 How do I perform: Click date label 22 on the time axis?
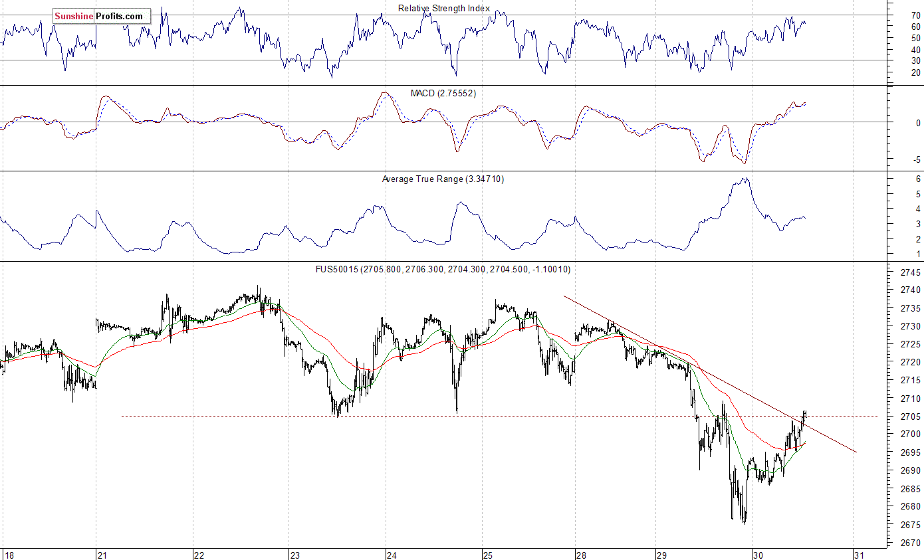(x=199, y=555)
